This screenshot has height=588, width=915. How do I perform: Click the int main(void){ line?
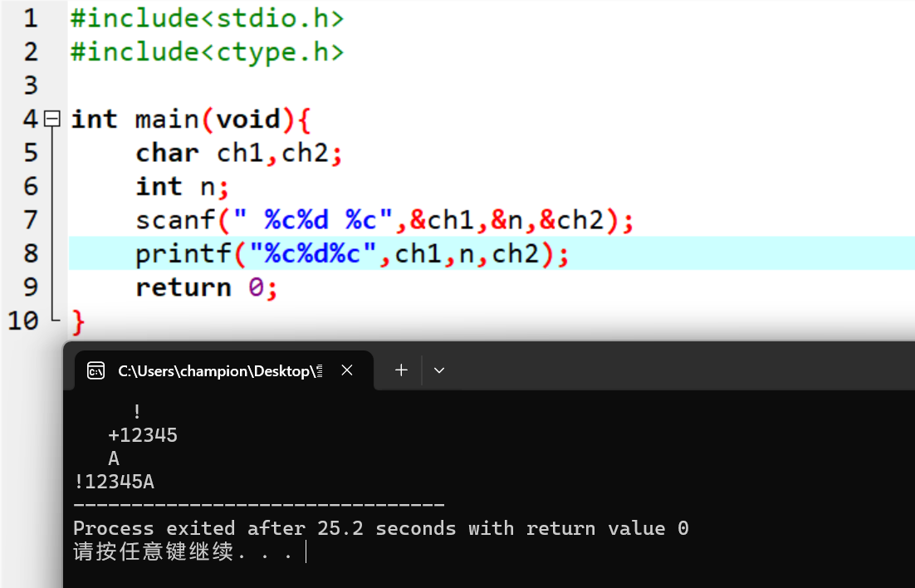(x=191, y=119)
